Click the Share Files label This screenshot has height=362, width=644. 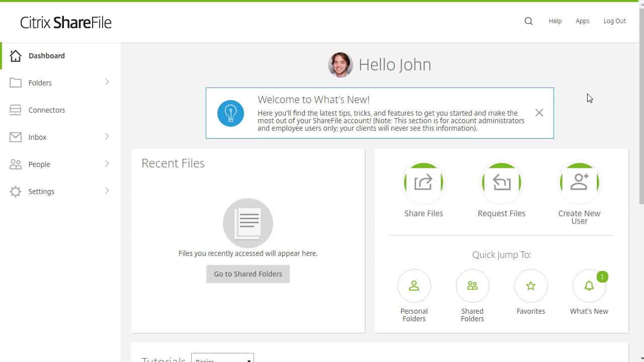424,213
